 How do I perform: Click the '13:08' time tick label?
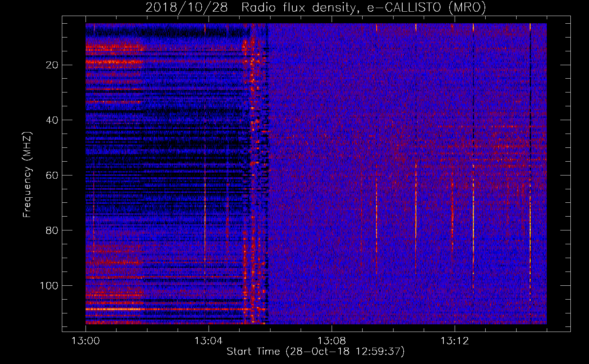331,341
